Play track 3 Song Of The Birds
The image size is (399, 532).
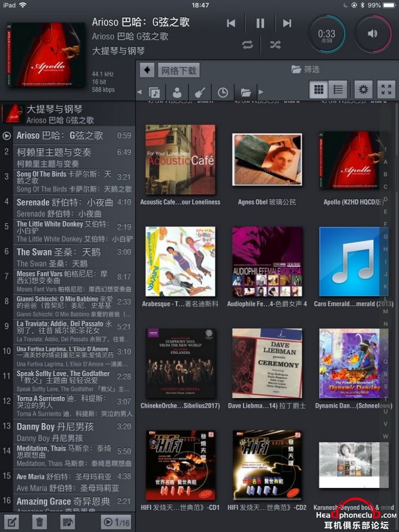(67, 182)
